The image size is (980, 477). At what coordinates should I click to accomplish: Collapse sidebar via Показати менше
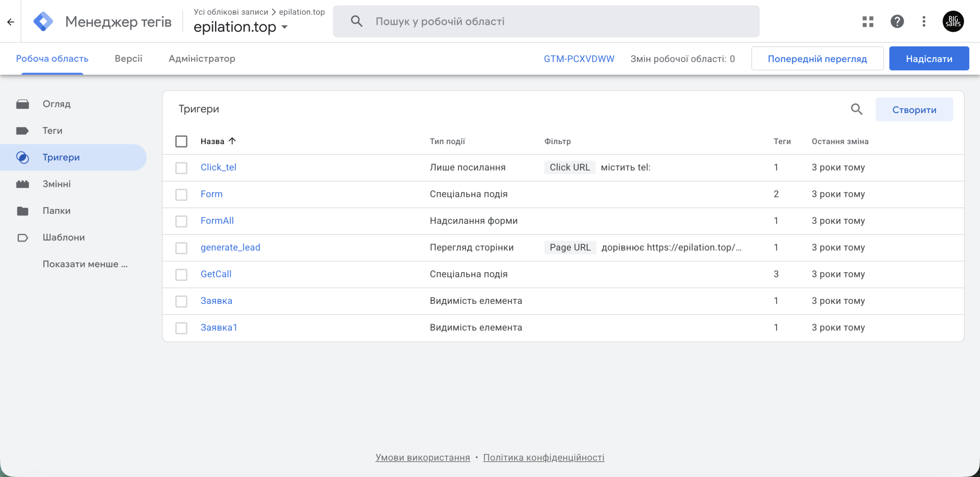coord(85,264)
